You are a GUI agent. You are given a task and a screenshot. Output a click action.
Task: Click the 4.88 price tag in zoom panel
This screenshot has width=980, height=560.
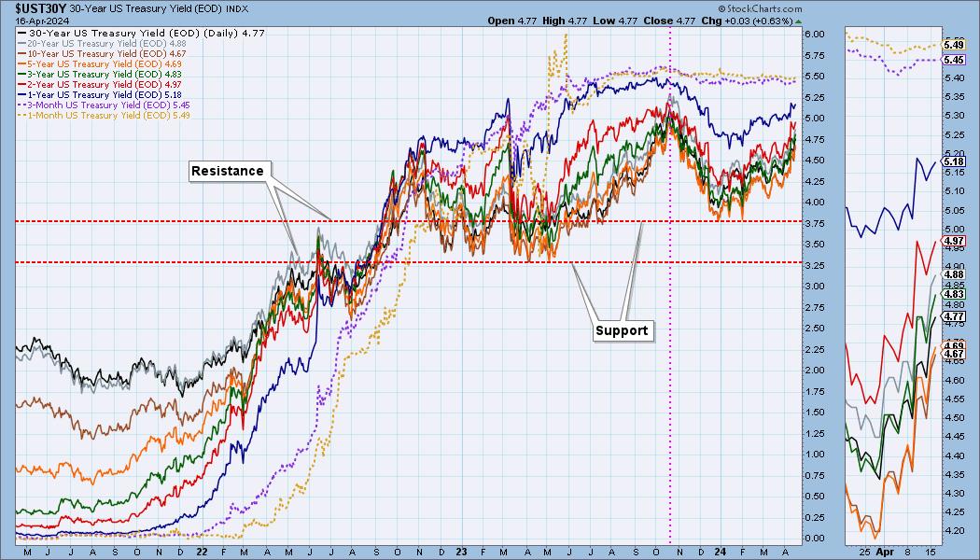coord(954,274)
